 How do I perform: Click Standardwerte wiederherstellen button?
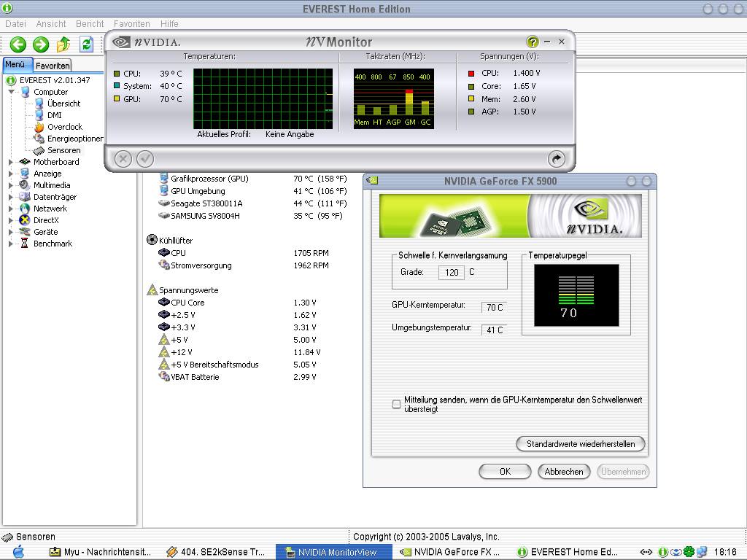click(x=581, y=444)
